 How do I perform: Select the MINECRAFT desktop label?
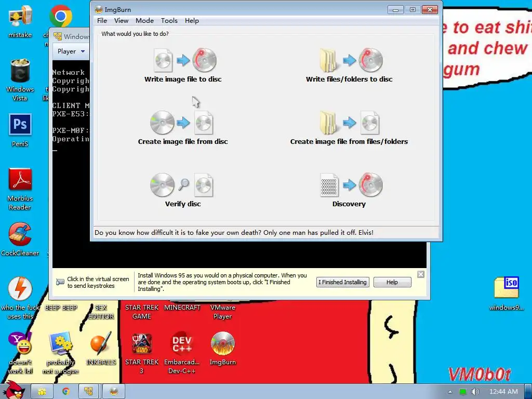tap(182, 308)
